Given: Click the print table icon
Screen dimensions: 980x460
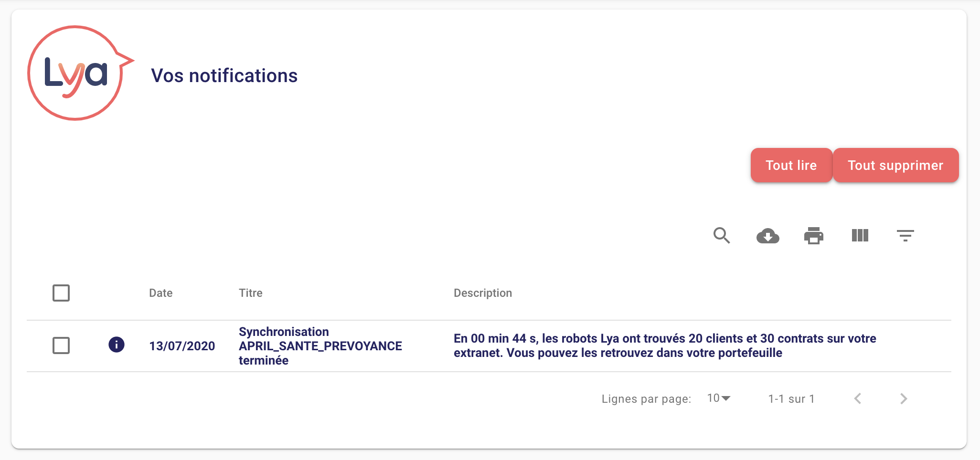Looking at the screenshot, I should click(813, 236).
